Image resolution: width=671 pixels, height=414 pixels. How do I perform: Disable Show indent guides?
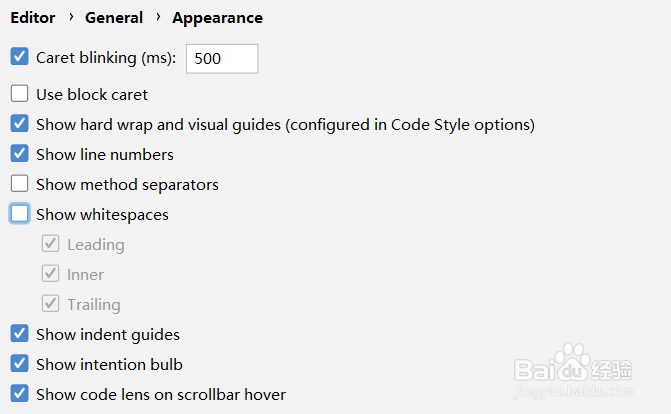pos(19,334)
